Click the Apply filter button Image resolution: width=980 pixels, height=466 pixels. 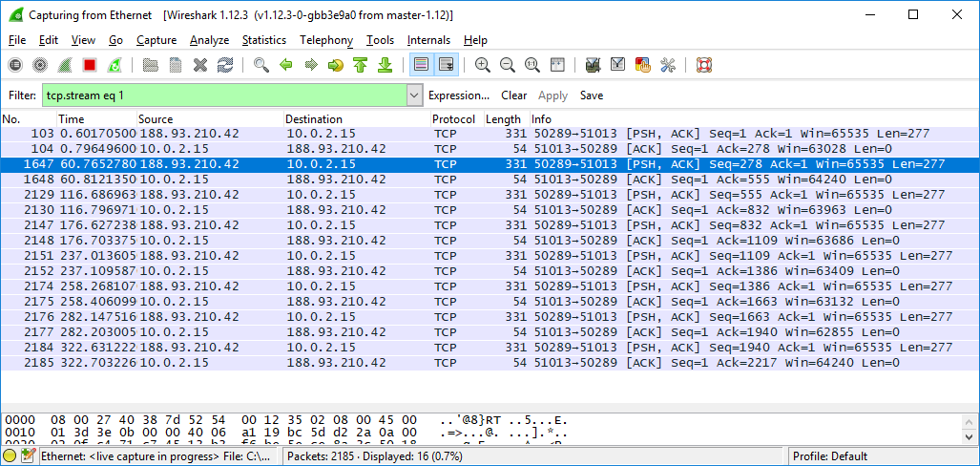point(553,95)
